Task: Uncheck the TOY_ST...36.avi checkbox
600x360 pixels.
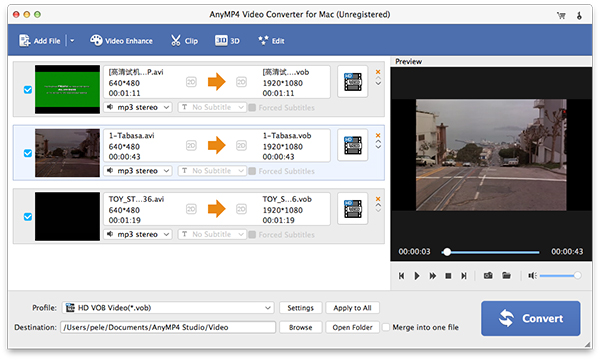Action: point(28,217)
